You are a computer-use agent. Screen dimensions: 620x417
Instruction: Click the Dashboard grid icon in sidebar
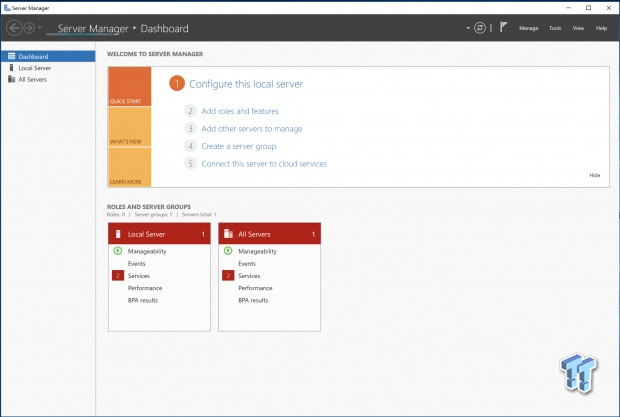click(x=11, y=56)
